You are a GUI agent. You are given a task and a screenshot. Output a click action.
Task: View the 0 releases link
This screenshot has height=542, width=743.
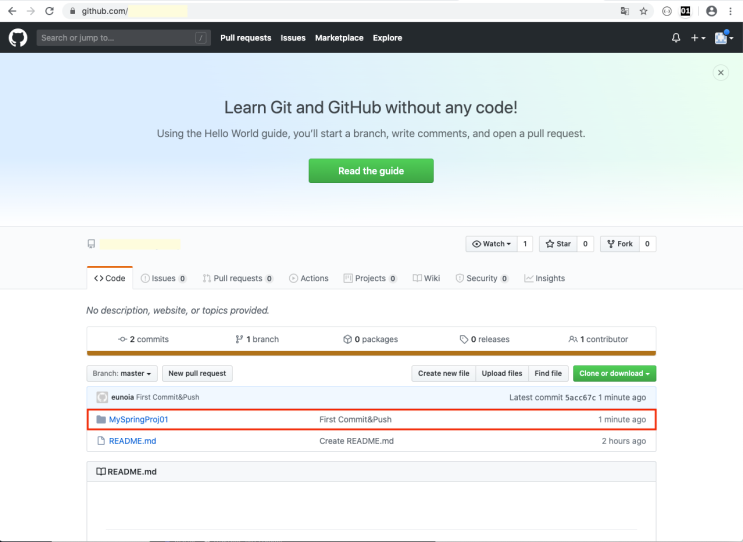tap(484, 339)
